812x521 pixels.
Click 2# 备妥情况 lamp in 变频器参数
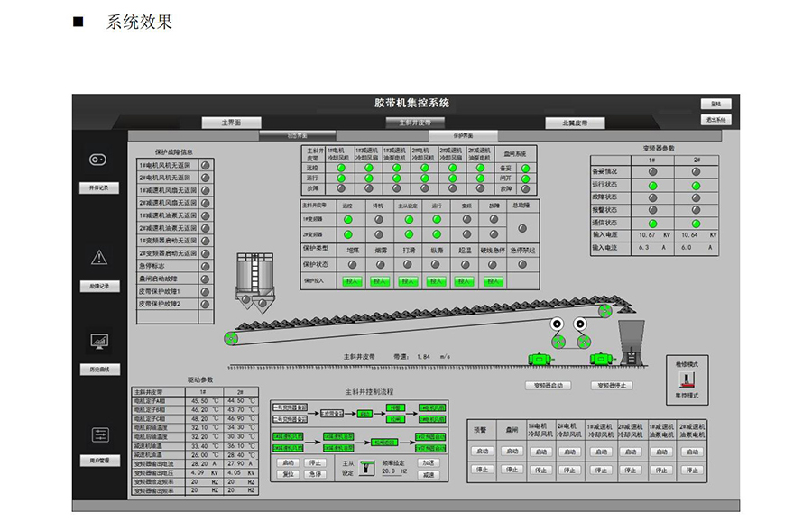tap(696, 172)
